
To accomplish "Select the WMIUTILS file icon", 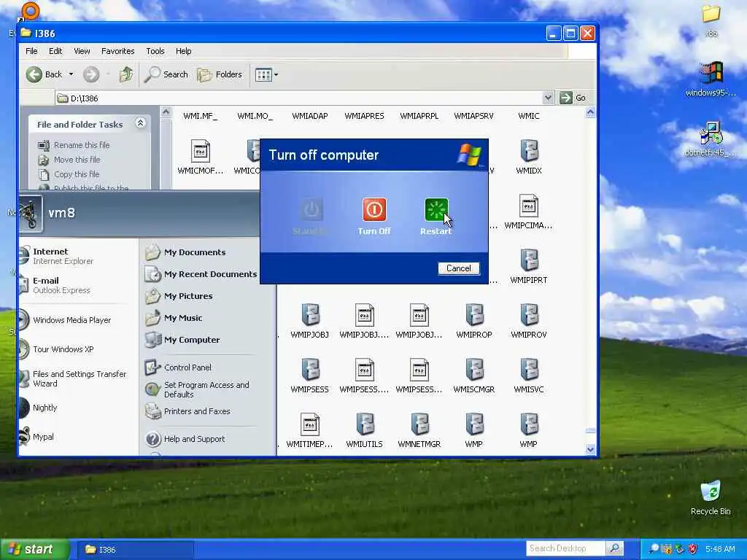I will 365,425.
